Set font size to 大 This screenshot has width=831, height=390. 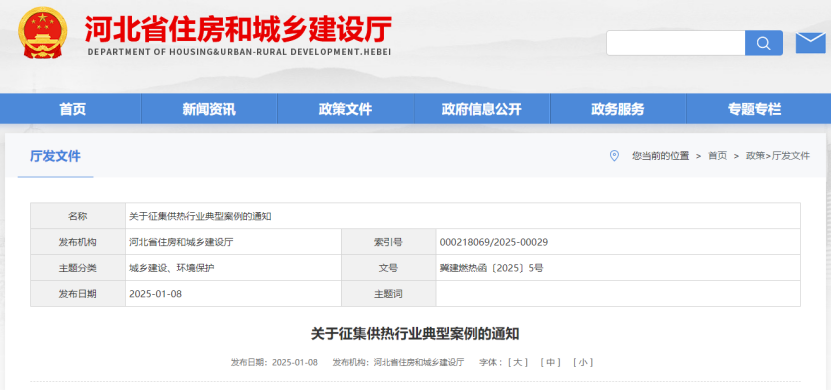[518, 362]
